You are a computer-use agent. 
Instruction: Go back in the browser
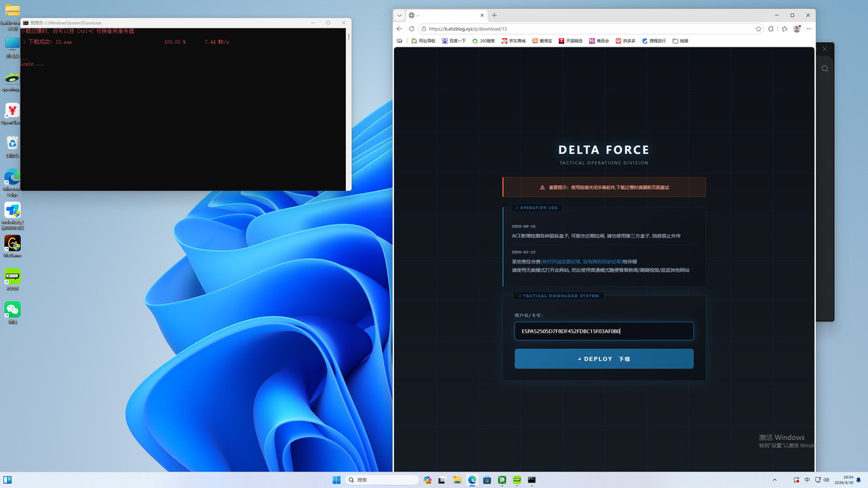[399, 29]
